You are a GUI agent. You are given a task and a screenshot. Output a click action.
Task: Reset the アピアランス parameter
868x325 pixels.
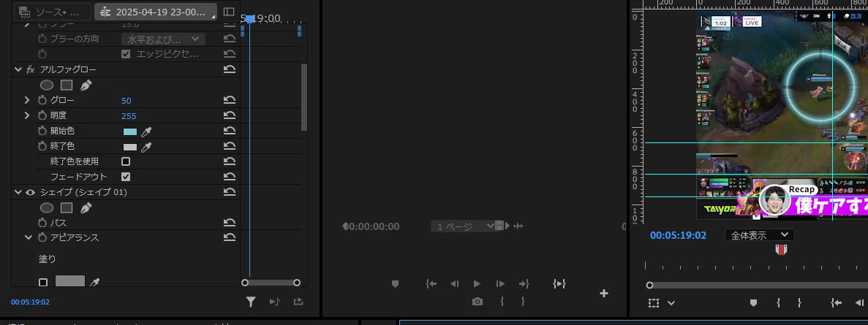pyautogui.click(x=229, y=237)
